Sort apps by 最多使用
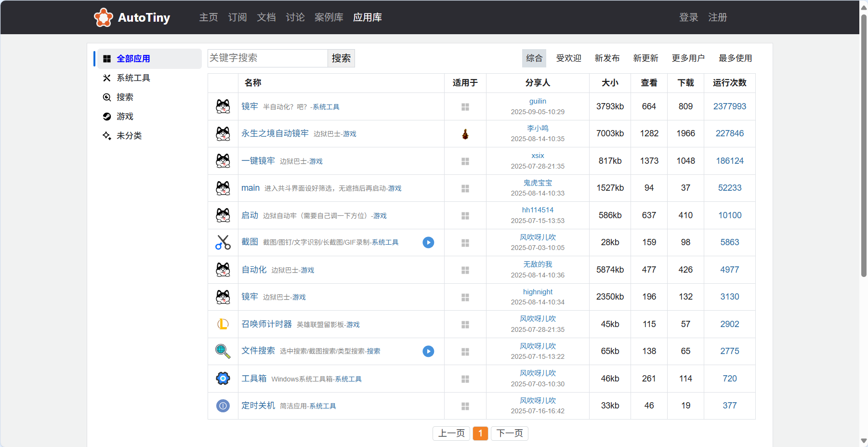The image size is (868, 447). coord(735,58)
